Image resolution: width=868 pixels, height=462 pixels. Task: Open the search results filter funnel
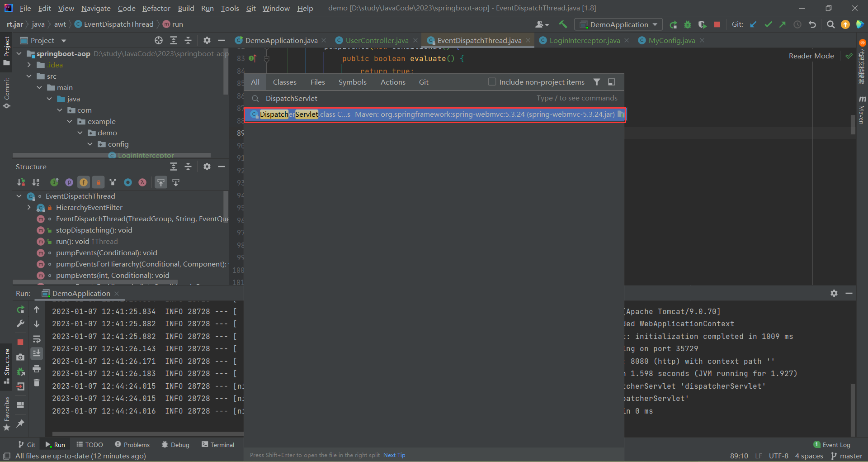pyautogui.click(x=597, y=82)
